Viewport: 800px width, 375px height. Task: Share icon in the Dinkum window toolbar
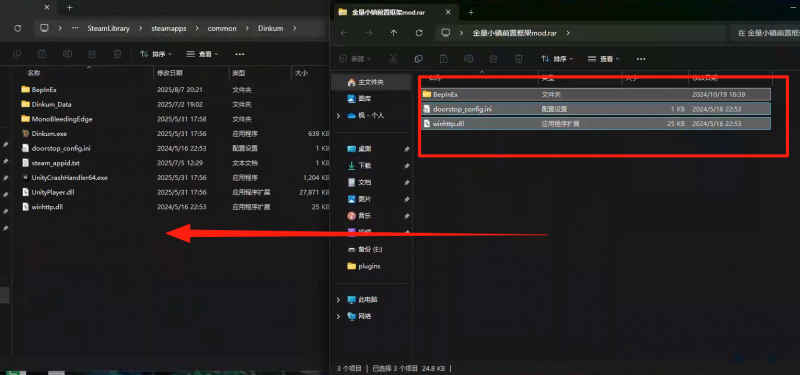[x=92, y=54]
